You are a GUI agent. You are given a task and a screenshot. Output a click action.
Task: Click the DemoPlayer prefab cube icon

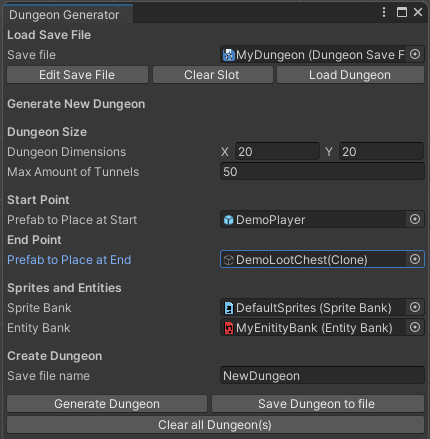click(x=229, y=220)
